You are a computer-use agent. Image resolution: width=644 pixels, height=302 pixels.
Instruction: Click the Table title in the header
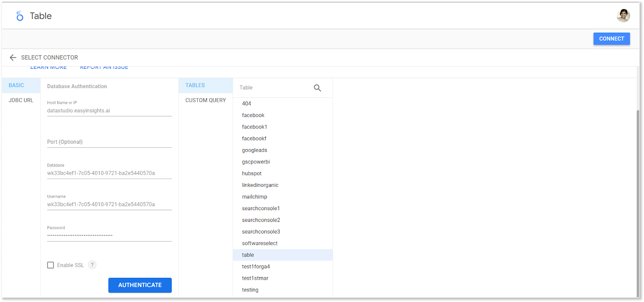[x=41, y=16]
